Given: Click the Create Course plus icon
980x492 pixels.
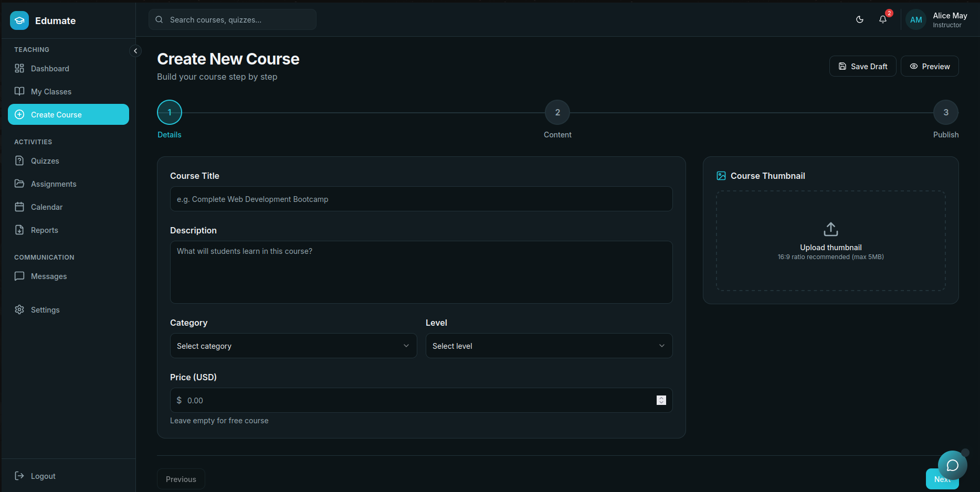Looking at the screenshot, I should 19,114.
